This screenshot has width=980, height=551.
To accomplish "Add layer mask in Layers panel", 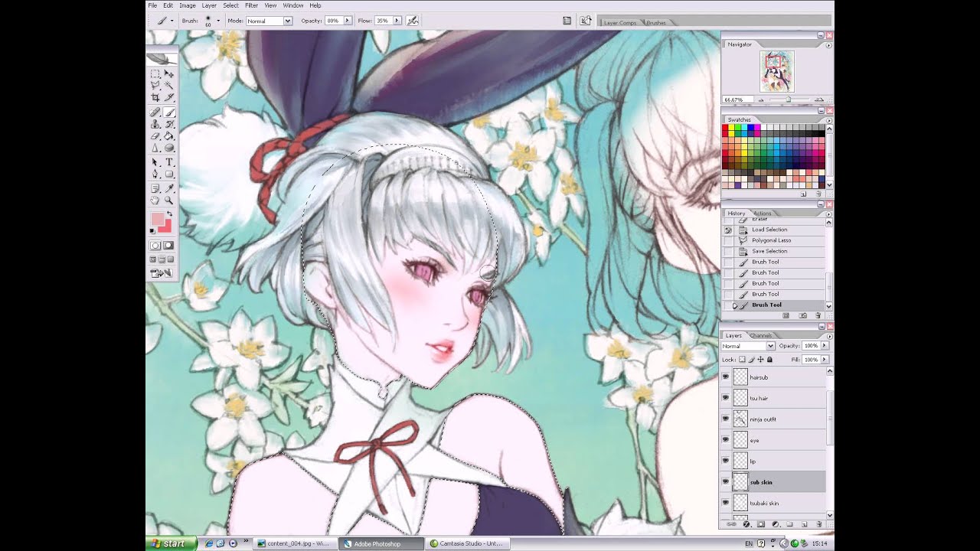I will click(761, 524).
